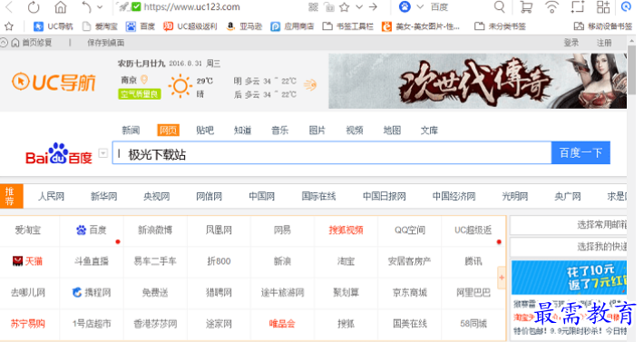Reload the page with the refresh icon
The height and width of the screenshot is (342, 644).
[34, 7]
